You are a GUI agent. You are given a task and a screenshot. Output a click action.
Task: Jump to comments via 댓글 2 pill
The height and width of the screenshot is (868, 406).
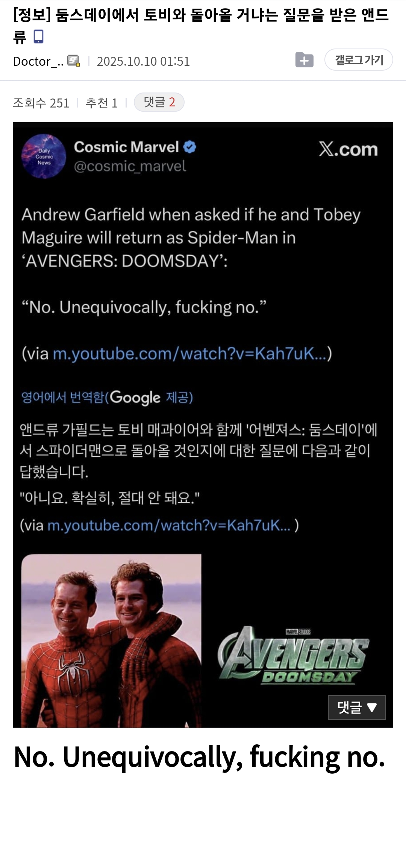click(x=159, y=102)
